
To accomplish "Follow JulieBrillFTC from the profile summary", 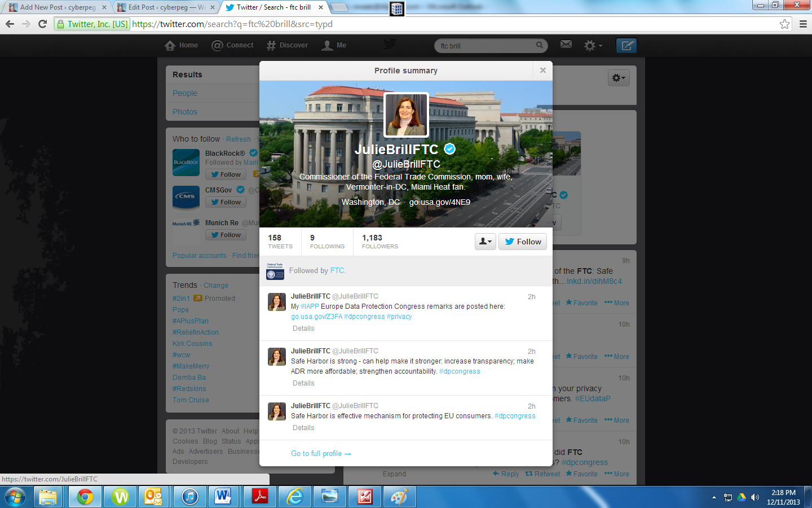I will (x=523, y=242).
